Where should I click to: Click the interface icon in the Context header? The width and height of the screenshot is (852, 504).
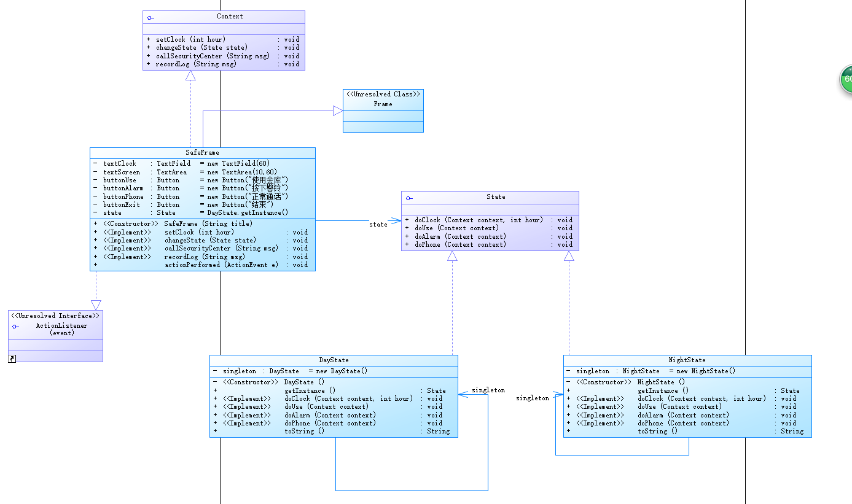coord(150,18)
